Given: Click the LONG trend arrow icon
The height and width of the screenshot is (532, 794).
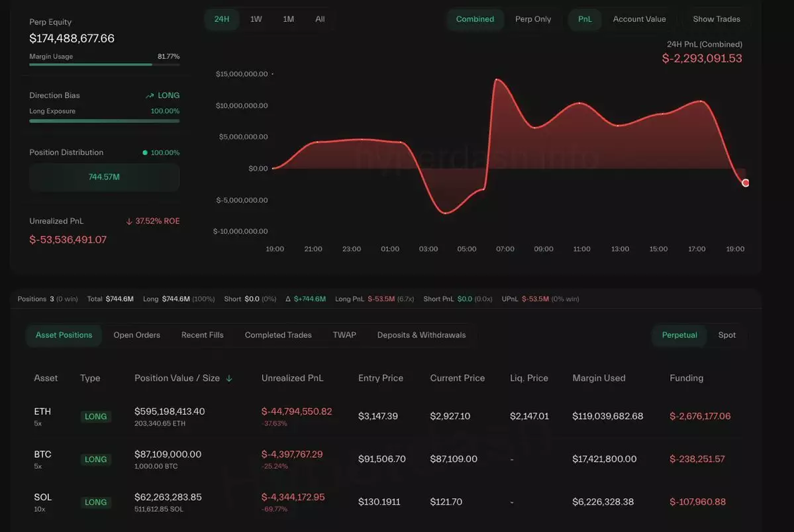Looking at the screenshot, I should coord(150,96).
